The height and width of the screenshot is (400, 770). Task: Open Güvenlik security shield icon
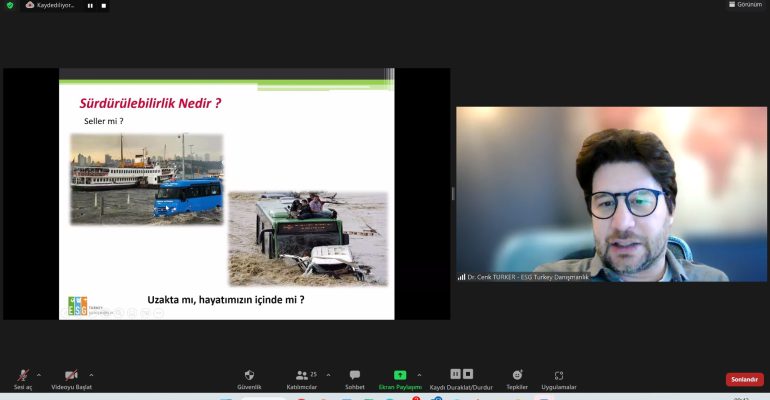(249, 376)
